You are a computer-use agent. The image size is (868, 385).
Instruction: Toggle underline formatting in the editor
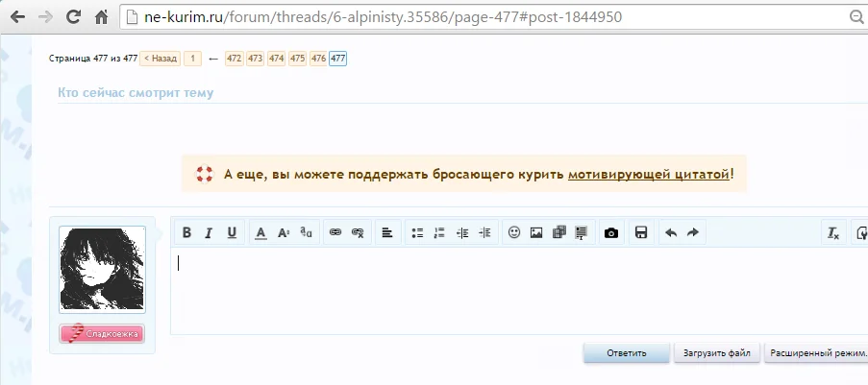[232, 233]
